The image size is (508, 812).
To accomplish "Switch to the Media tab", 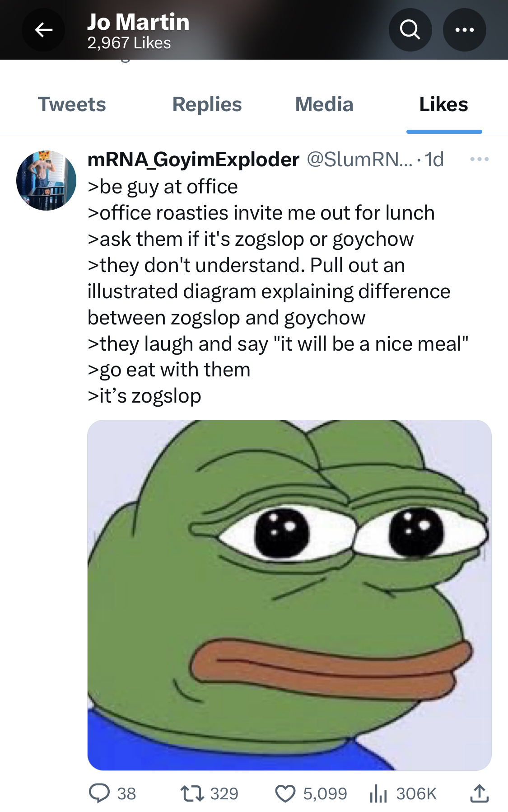I will click(324, 104).
